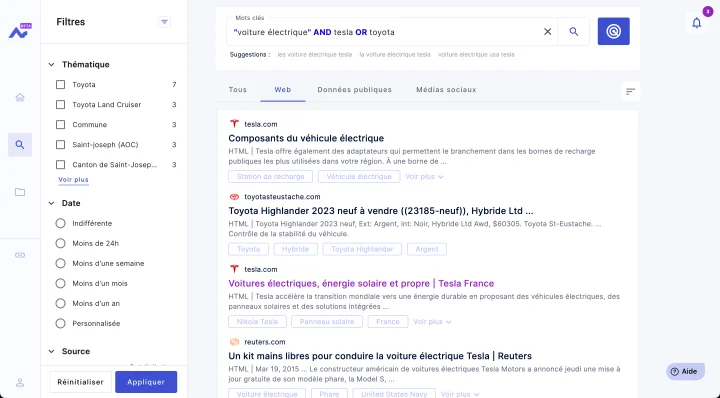This screenshot has height=398, width=720.
Task: Open the sort results icon
Action: [x=630, y=91]
